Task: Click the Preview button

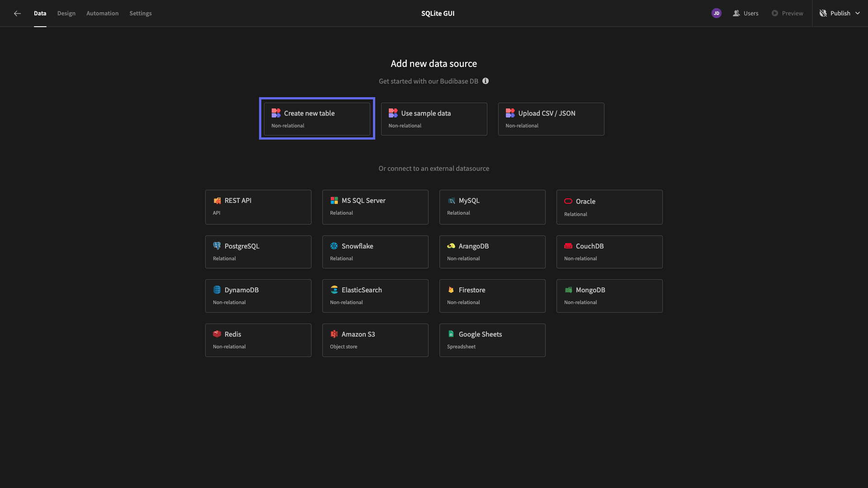Action: pos(787,13)
